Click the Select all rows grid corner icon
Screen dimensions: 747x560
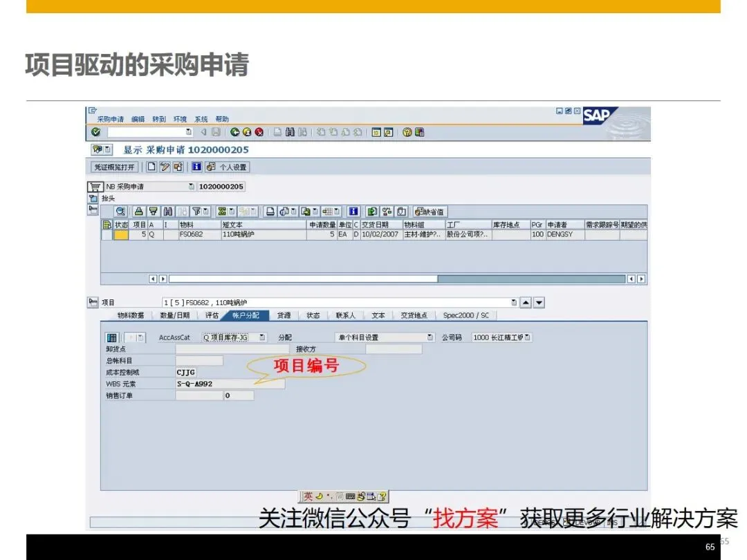coord(107,225)
